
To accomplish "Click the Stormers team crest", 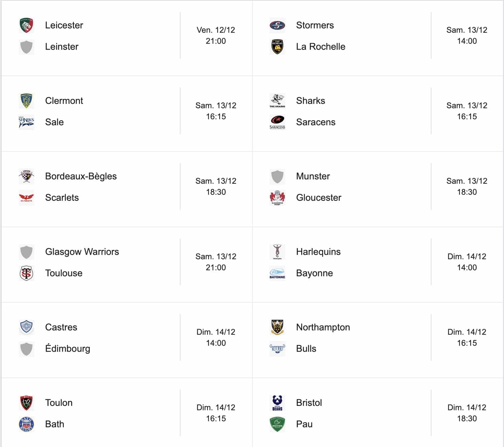I will point(277,25).
